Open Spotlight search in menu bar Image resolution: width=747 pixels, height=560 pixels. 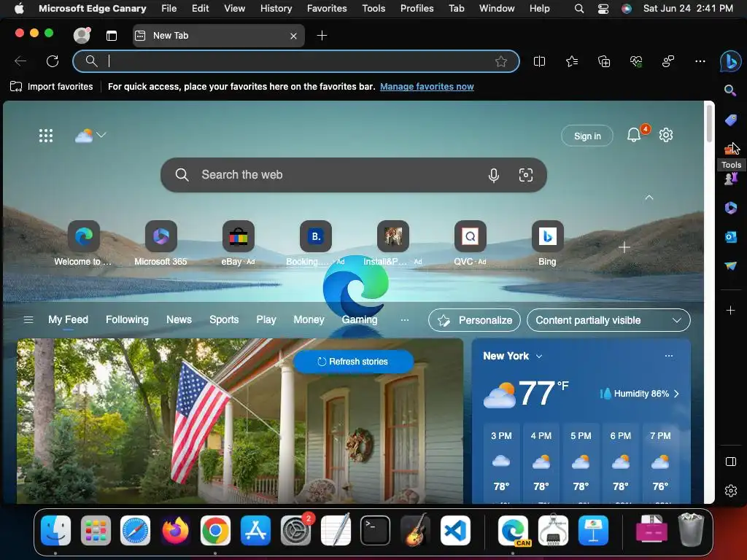click(578, 8)
